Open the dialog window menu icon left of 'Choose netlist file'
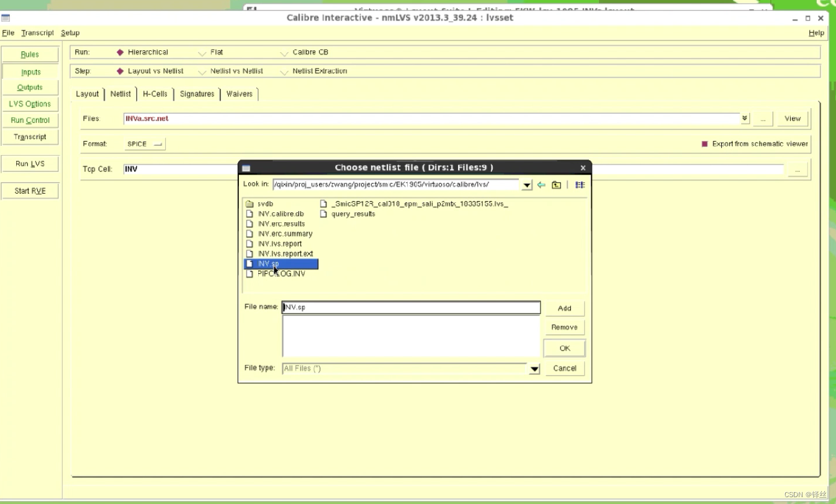This screenshot has height=504, width=836. [246, 168]
